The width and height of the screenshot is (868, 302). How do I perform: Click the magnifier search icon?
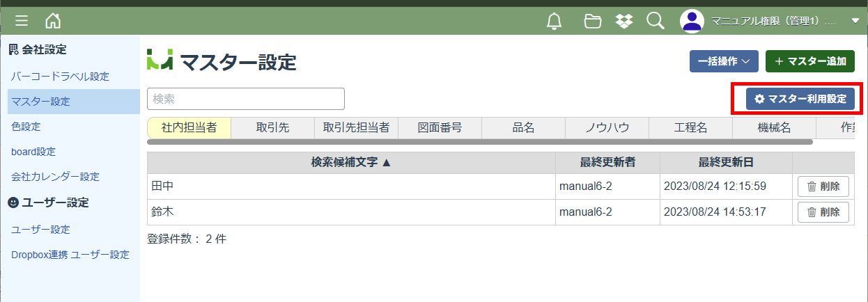656,21
